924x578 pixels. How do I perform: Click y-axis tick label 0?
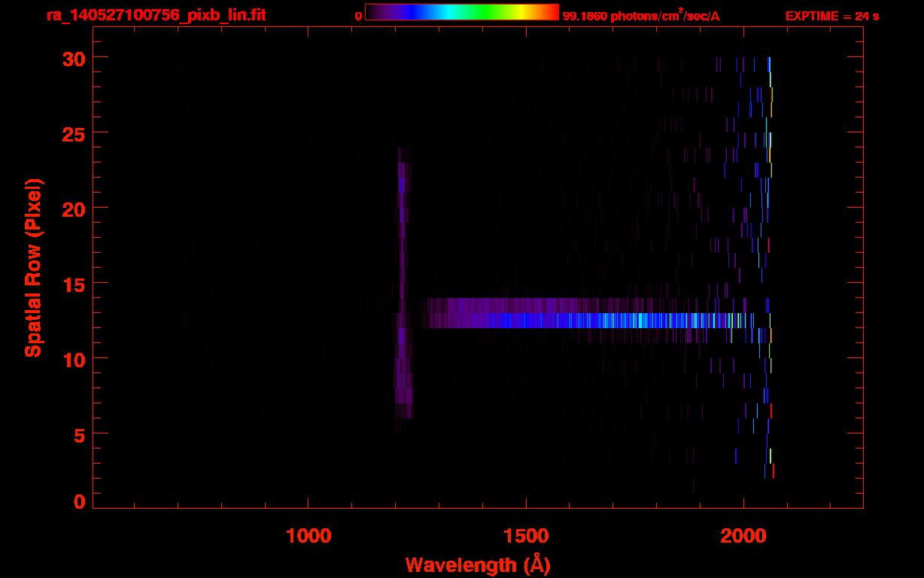[x=78, y=501]
